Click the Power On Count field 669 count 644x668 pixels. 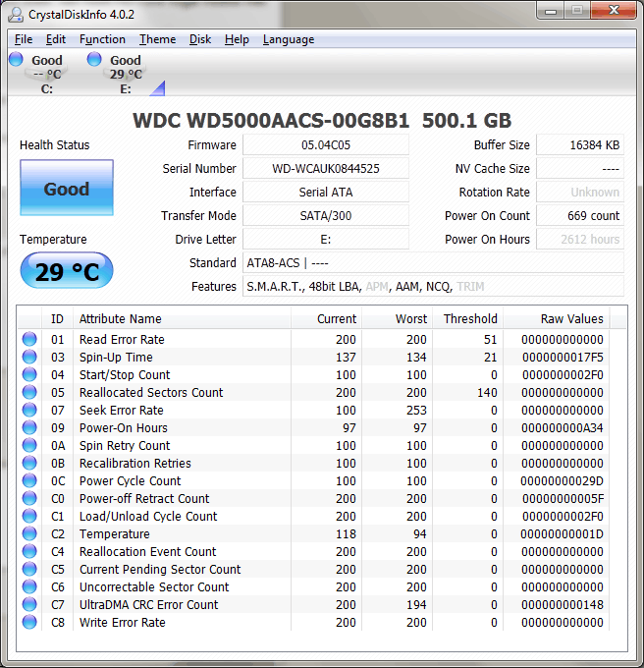[x=580, y=215]
